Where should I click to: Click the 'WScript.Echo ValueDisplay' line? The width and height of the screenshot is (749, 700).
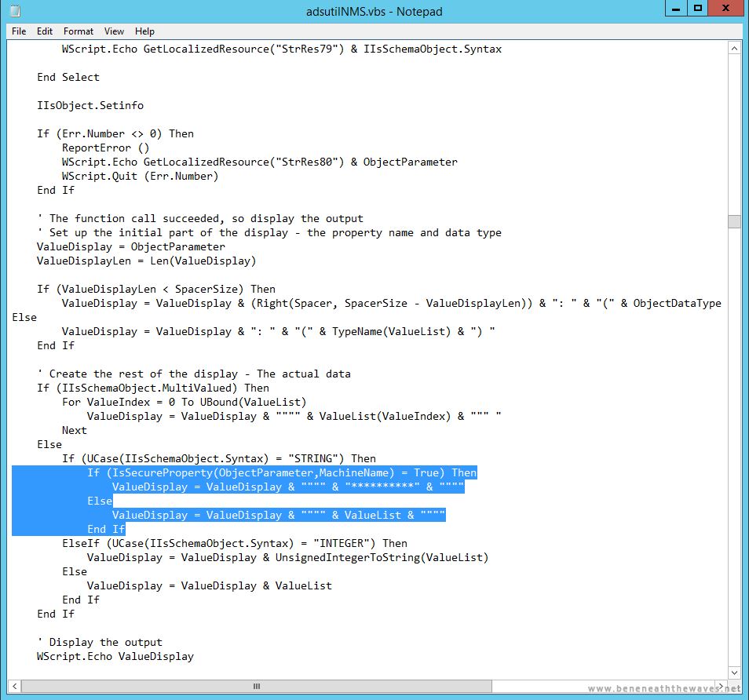pyautogui.click(x=115, y=657)
